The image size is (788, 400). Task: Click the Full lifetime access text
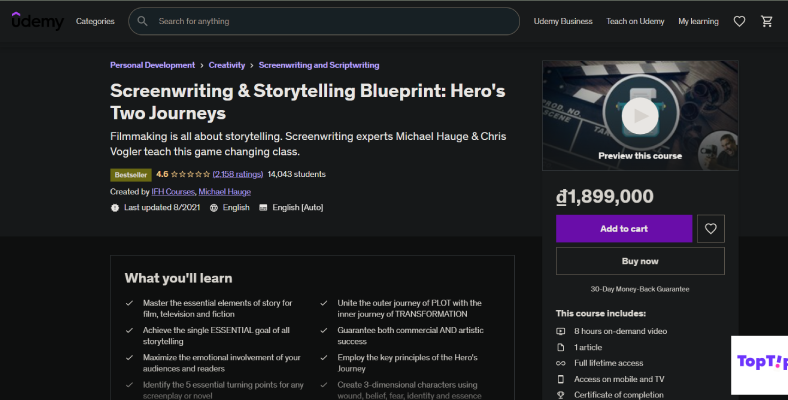[x=609, y=363]
